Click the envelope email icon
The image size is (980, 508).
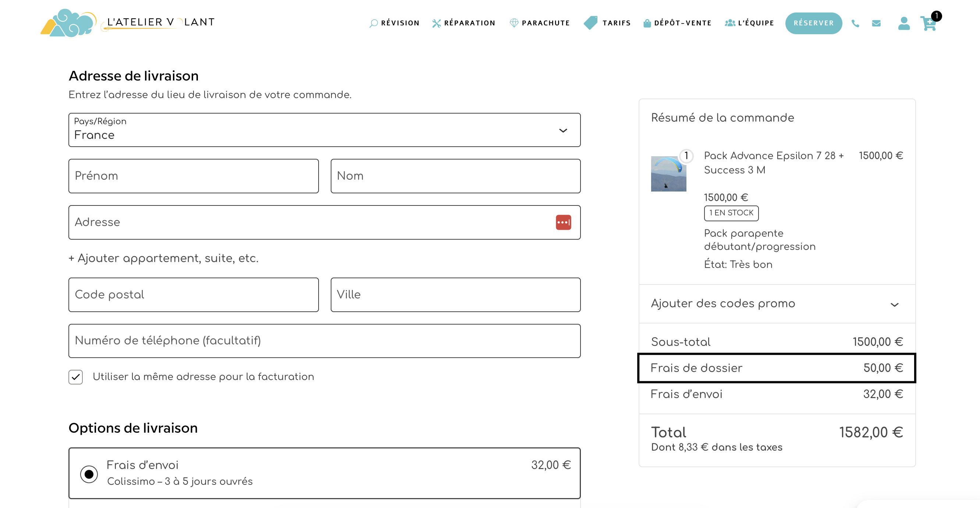[x=876, y=24]
